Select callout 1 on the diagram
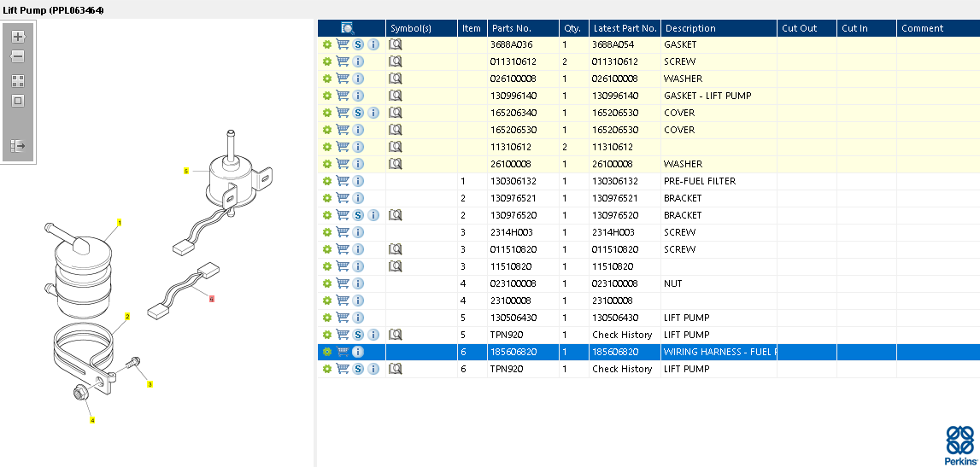Screen dimensions: 980x467 [119, 222]
